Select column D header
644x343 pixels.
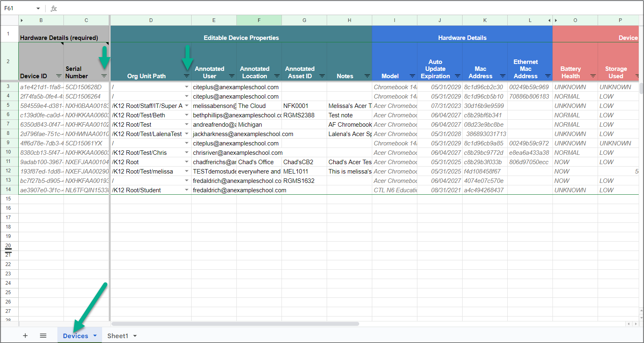tap(151, 20)
